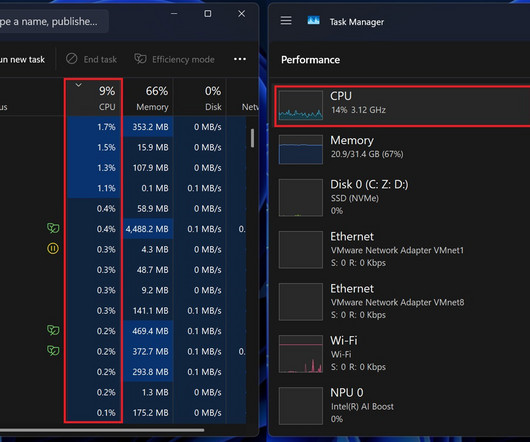Click the efficiency leaf icon beside 372.7 MB
Image resolution: width=530 pixels, height=442 pixels.
click(x=53, y=350)
